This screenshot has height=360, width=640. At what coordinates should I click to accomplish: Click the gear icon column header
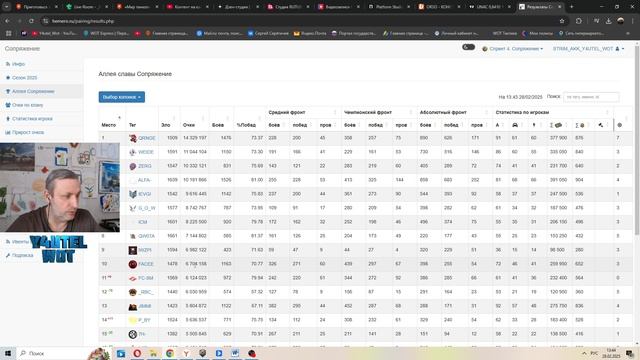pos(620,125)
